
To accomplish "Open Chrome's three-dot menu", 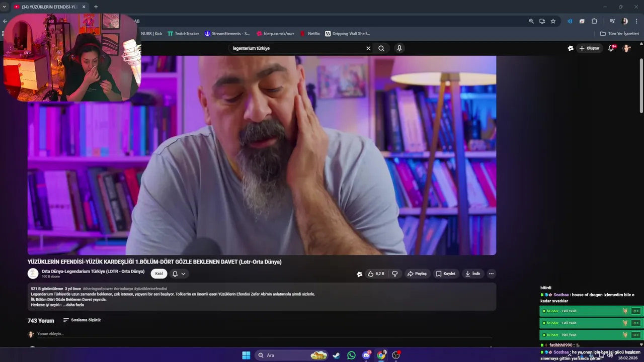I will (x=637, y=21).
